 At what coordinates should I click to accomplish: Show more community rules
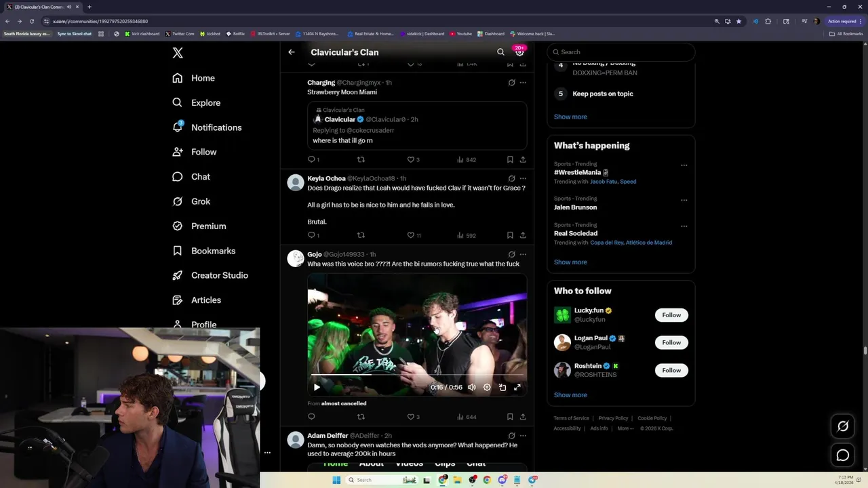point(570,117)
